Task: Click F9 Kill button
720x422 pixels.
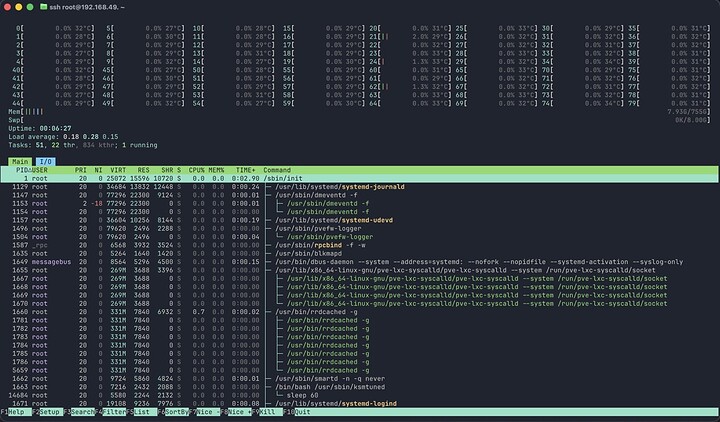Action: coord(267,412)
